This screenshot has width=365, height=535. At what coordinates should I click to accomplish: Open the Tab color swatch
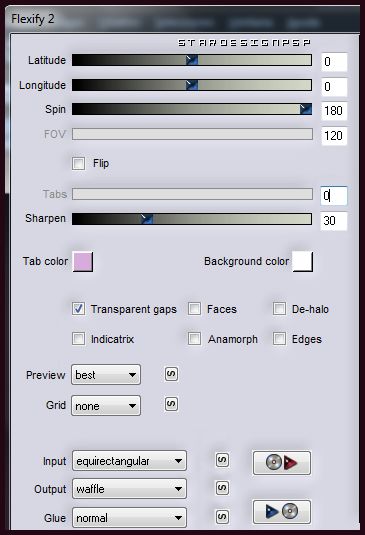click(x=83, y=262)
